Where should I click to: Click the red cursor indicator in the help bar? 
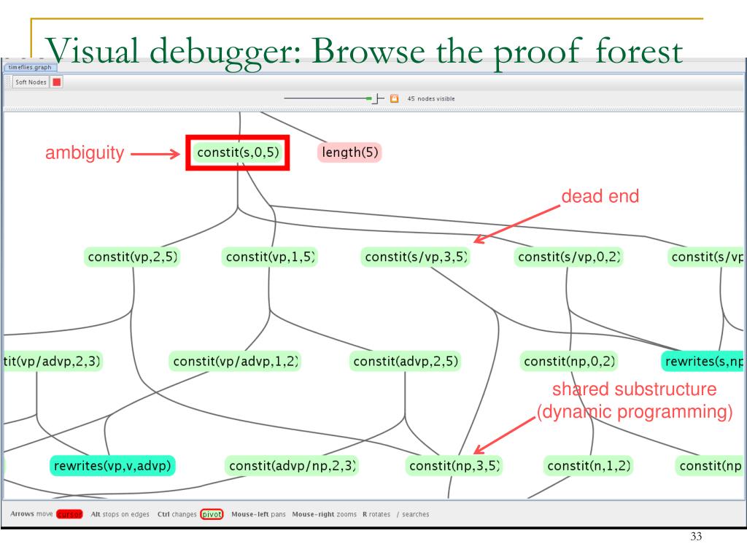(69, 514)
